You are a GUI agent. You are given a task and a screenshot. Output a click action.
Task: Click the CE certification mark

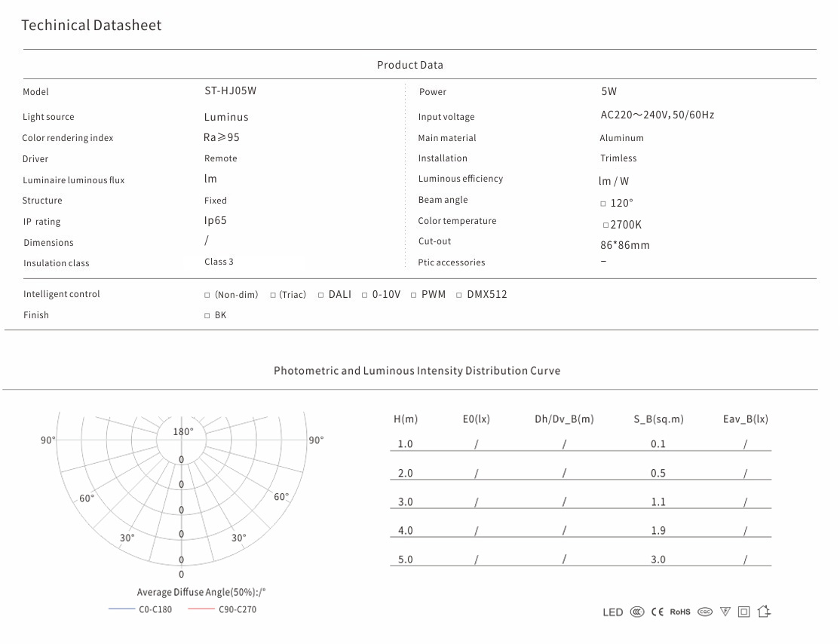658,612
